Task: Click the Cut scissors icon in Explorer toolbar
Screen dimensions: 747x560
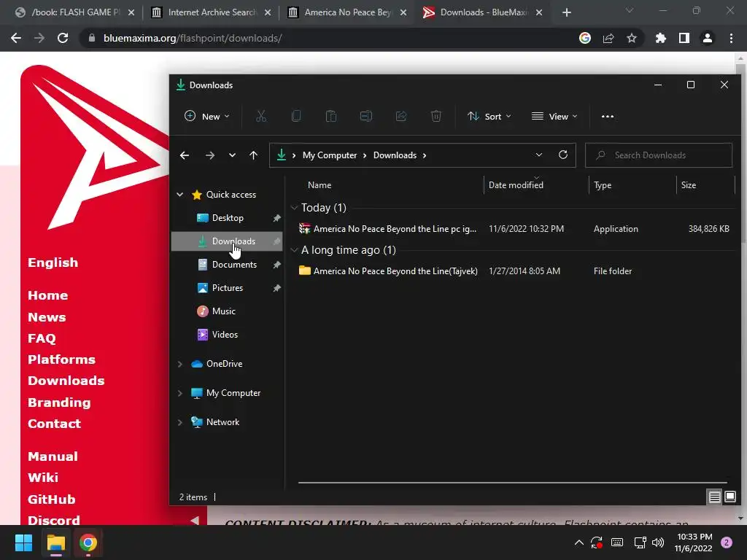Action: [x=261, y=116]
